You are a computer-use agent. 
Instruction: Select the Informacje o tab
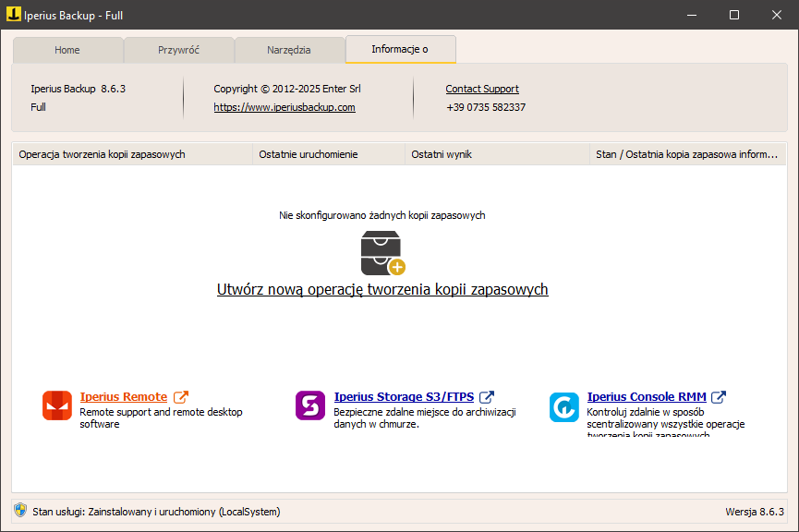tap(400, 50)
